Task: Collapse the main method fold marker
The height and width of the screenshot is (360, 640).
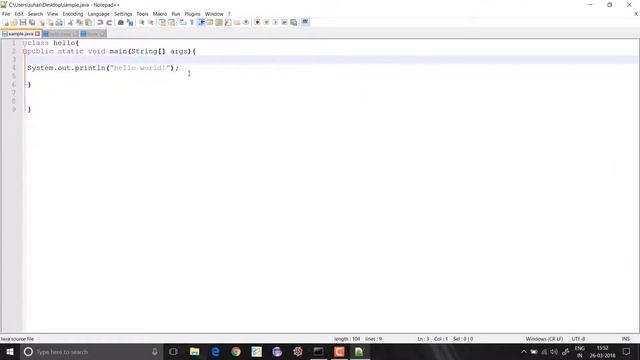Action: [x=24, y=51]
